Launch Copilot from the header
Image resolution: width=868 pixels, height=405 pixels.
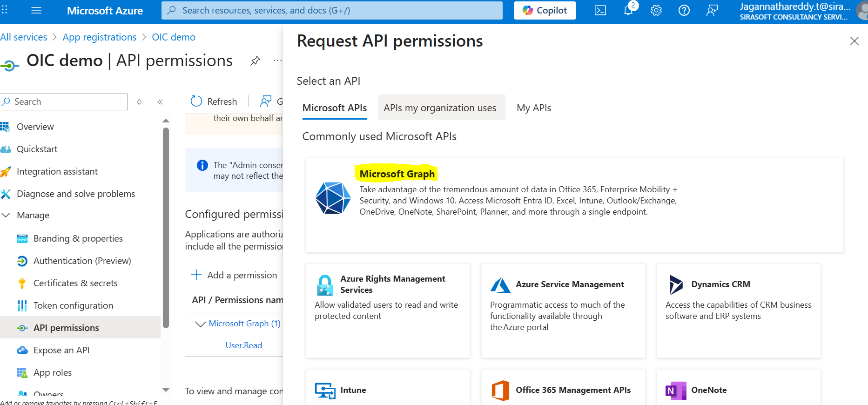[x=545, y=10]
